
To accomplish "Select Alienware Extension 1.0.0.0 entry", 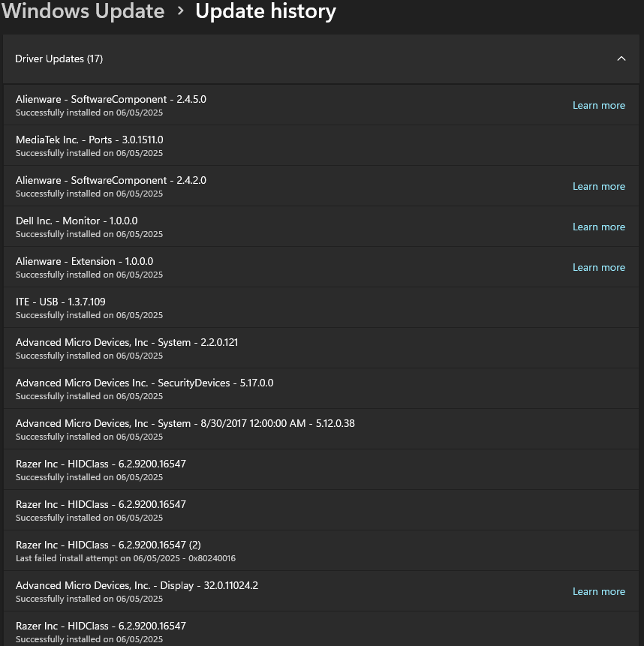I will (x=321, y=267).
